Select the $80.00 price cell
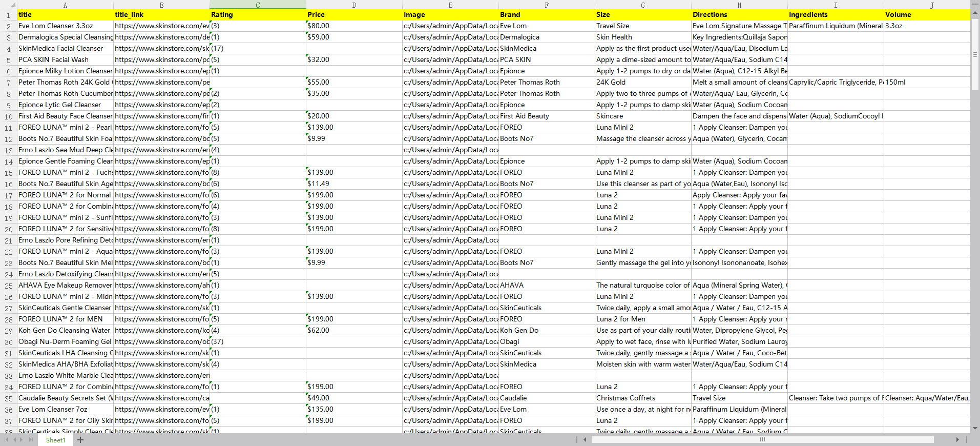Viewport: 980px width, 446px height. (x=354, y=26)
